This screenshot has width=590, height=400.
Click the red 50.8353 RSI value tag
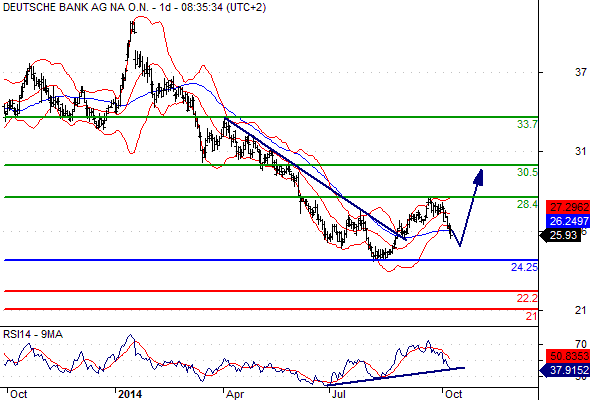pyautogui.click(x=568, y=356)
